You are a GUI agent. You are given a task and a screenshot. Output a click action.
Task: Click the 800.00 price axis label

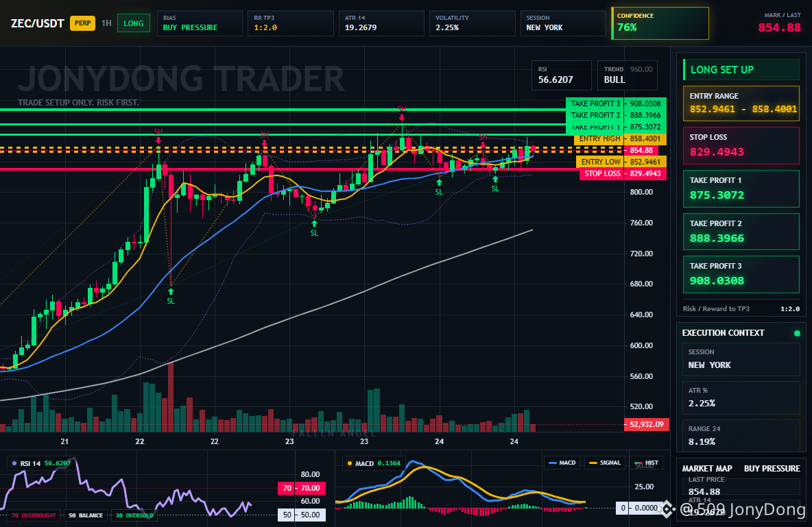coord(641,192)
